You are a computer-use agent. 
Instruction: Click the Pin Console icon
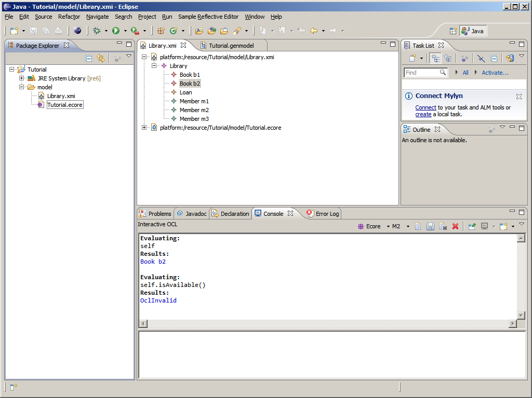472,226
